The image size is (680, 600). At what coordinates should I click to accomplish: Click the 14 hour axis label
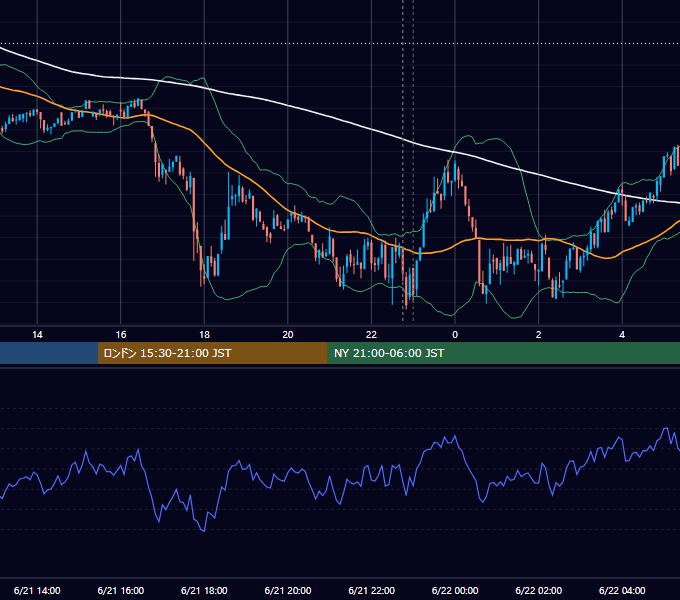point(37,335)
